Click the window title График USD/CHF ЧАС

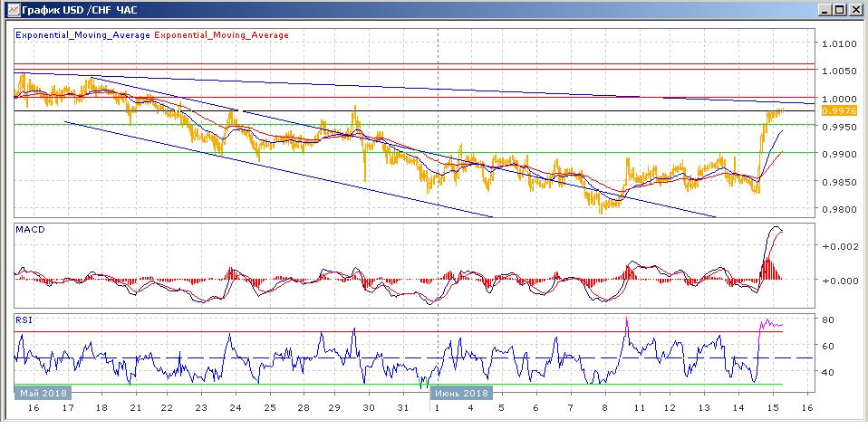[67, 10]
